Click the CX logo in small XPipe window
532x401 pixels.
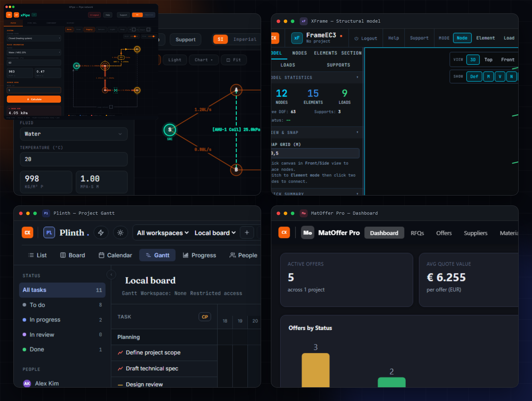pos(9,15)
